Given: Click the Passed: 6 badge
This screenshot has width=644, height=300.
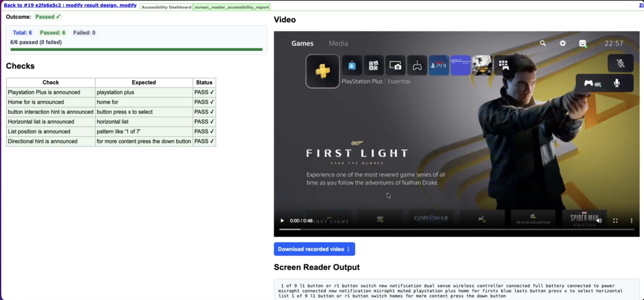Looking at the screenshot, I should [53, 33].
